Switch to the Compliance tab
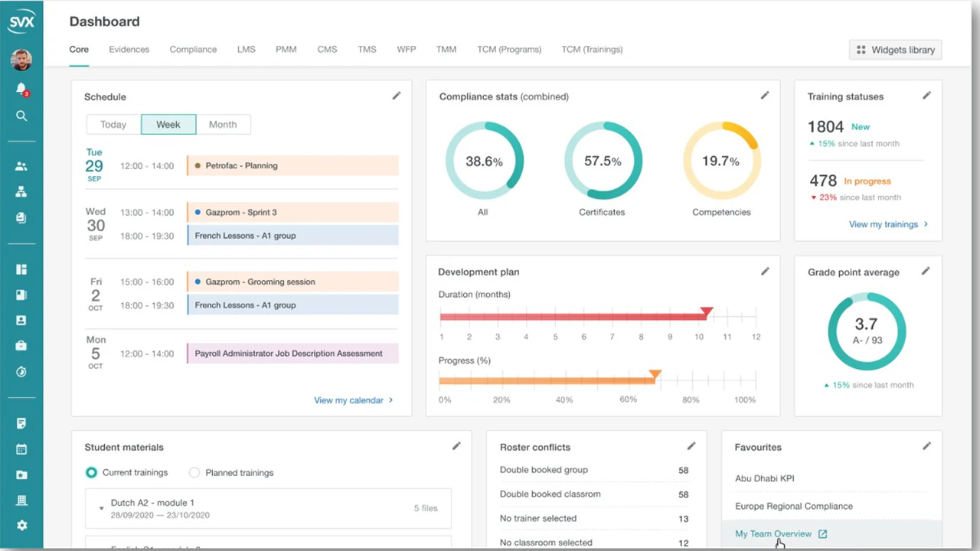This screenshot has height=551, width=980. (x=193, y=49)
